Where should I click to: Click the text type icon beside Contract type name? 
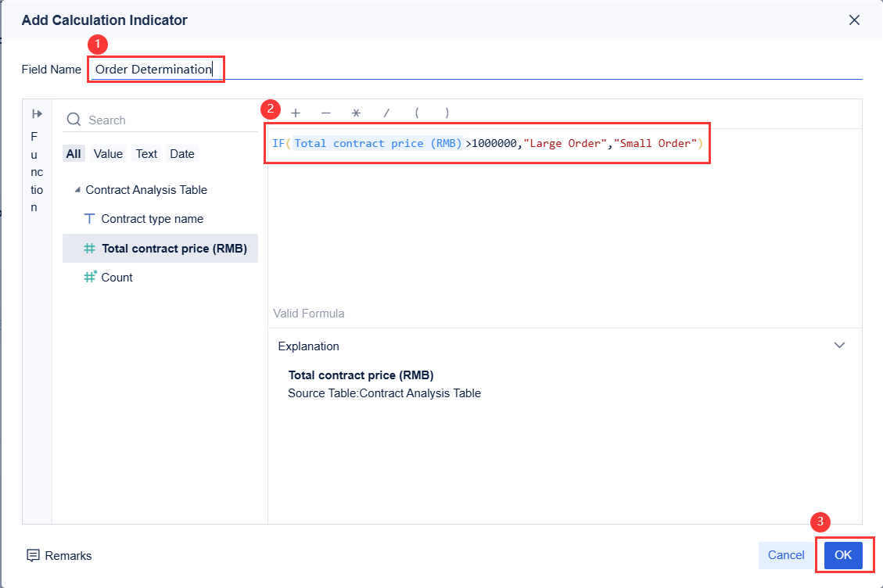click(x=88, y=218)
